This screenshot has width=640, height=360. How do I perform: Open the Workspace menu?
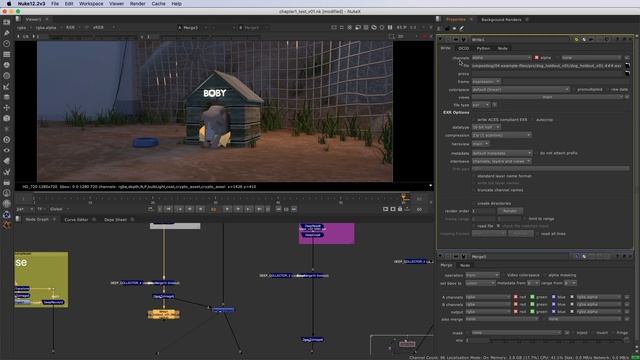click(91, 4)
